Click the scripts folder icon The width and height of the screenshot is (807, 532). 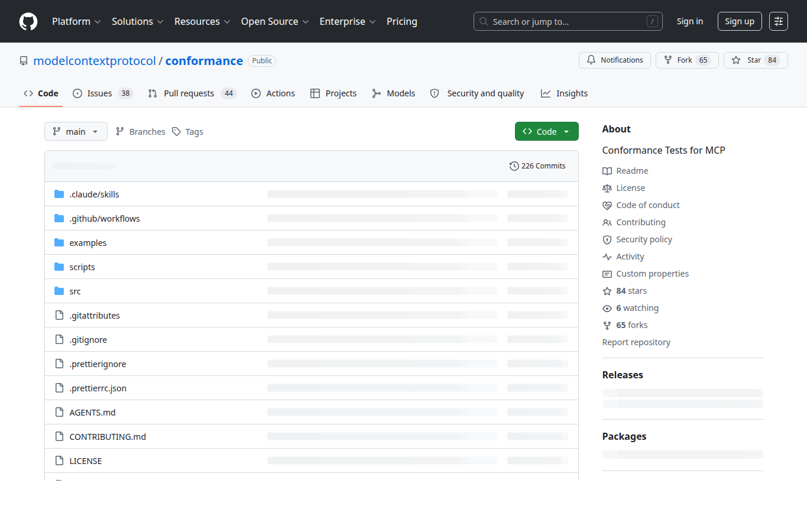(x=59, y=267)
